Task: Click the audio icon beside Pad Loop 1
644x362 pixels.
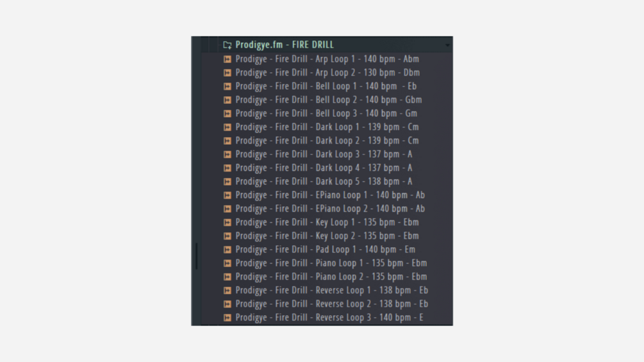Action: pyautogui.click(x=227, y=249)
